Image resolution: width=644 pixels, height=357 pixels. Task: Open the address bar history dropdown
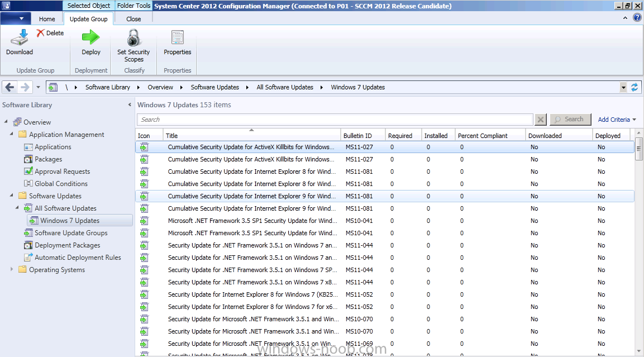[x=623, y=87]
